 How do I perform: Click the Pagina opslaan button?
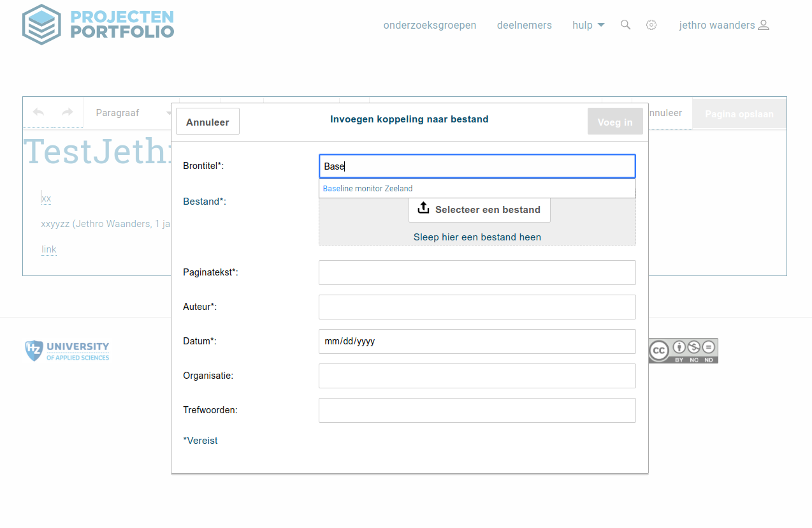tap(739, 114)
